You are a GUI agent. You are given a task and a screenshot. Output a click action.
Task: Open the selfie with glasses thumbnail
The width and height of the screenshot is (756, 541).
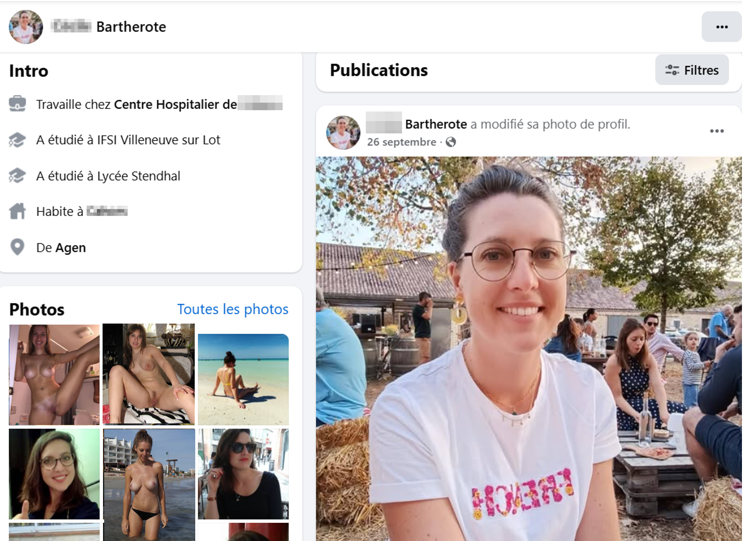[x=54, y=474]
